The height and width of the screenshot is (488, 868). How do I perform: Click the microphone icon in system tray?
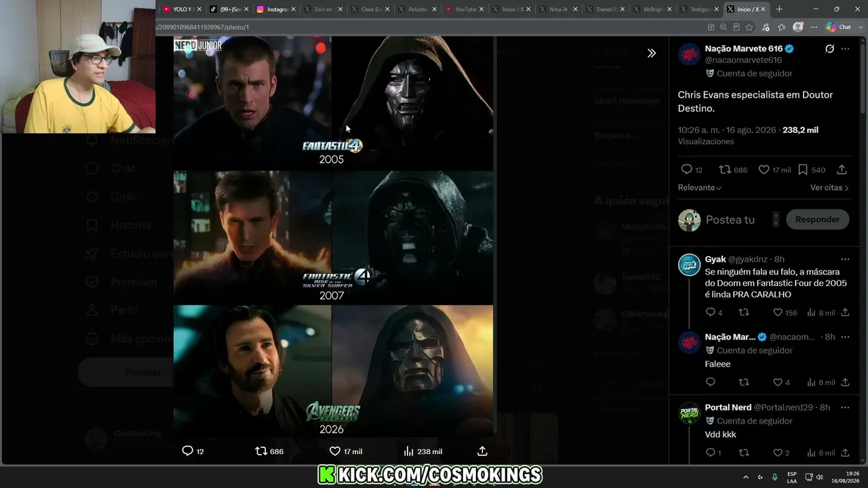pyautogui.click(x=774, y=477)
